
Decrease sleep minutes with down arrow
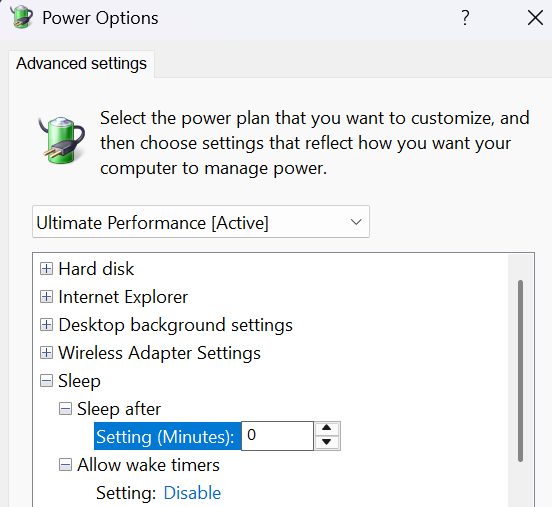click(x=327, y=442)
